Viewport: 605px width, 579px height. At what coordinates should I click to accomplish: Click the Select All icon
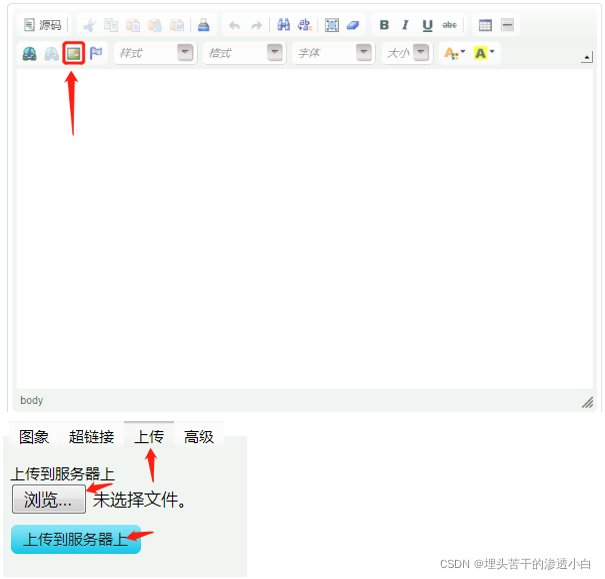(332, 25)
